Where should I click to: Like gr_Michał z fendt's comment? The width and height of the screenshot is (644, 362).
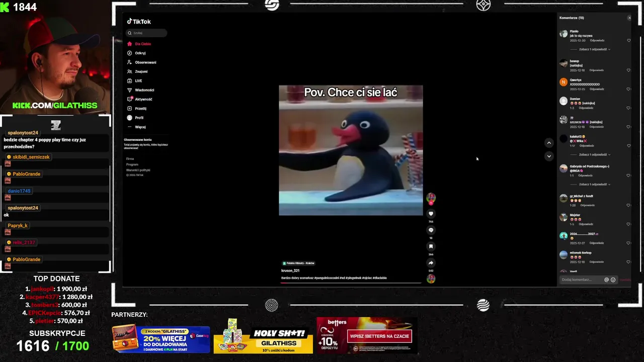pyautogui.click(x=628, y=205)
